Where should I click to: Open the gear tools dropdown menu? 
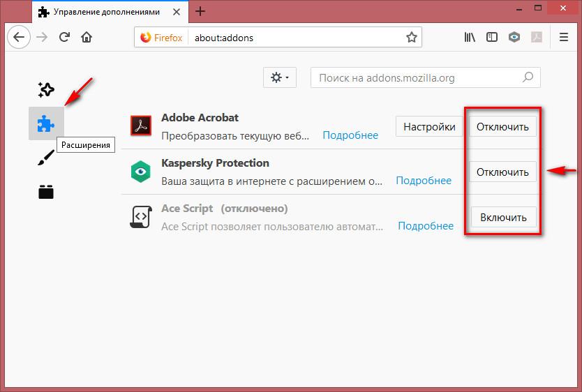coord(280,77)
